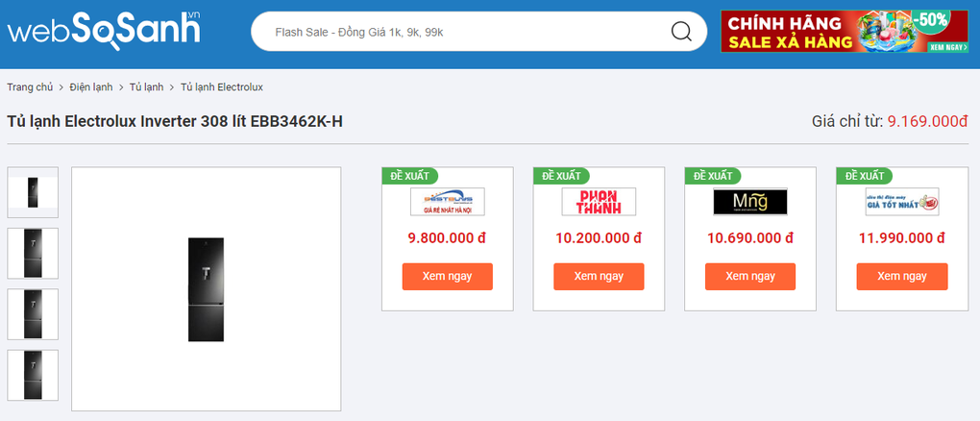Click the Phan Thành store logo
This screenshot has height=421, width=980.
pos(599,202)
